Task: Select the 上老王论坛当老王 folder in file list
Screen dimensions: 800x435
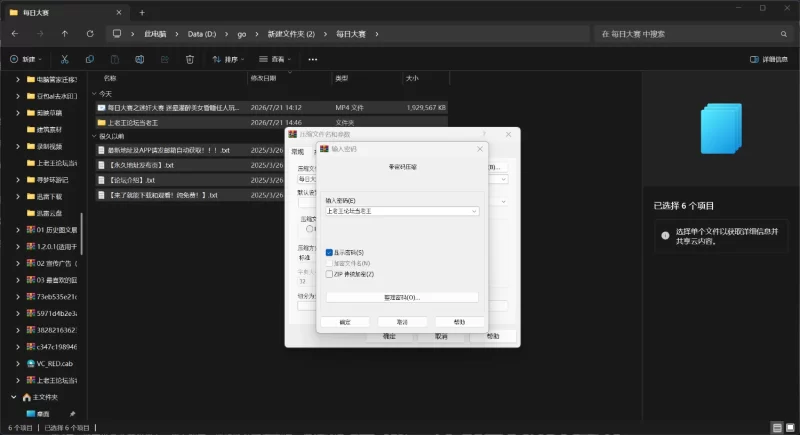Action: click(271, 122)
